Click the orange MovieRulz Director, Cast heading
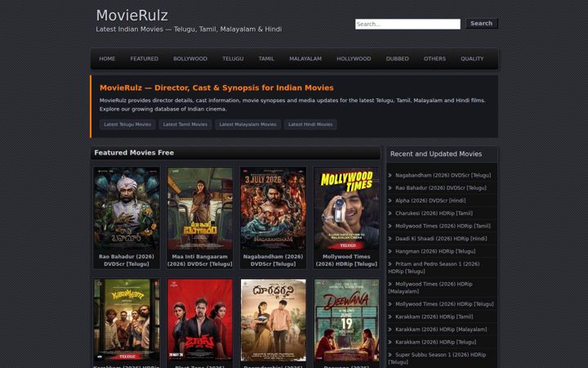The height and width of the screenshot is (368, 588). click(x=216, y=88)
